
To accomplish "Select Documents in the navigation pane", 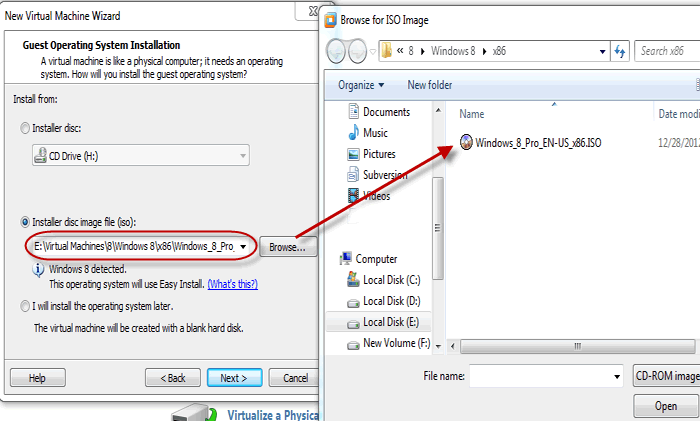I will tap(386, 112).
